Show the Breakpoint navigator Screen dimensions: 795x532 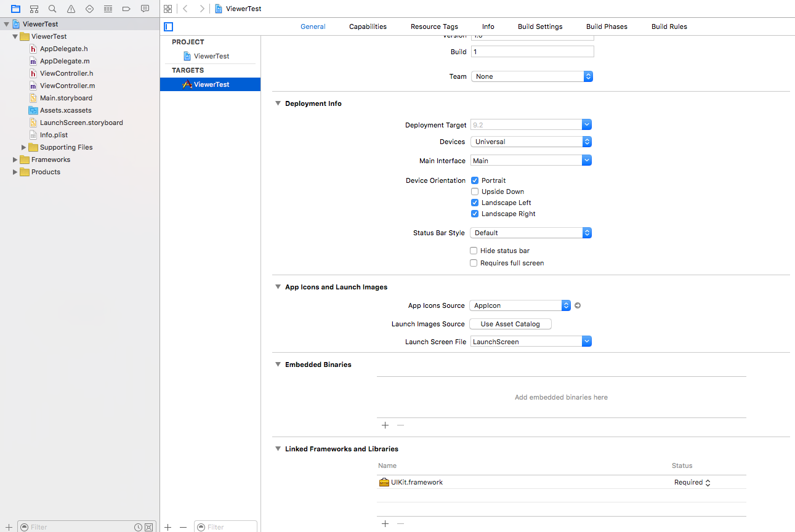click(x=126, y=9)
